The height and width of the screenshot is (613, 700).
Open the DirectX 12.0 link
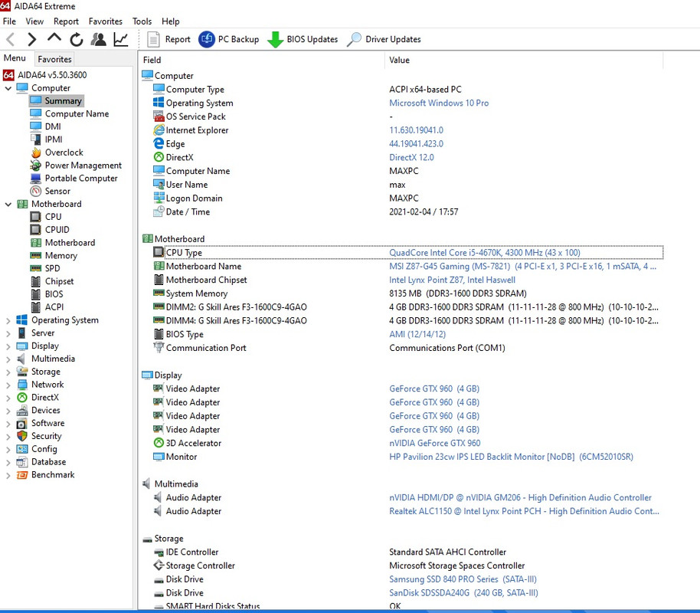point(411,157)
